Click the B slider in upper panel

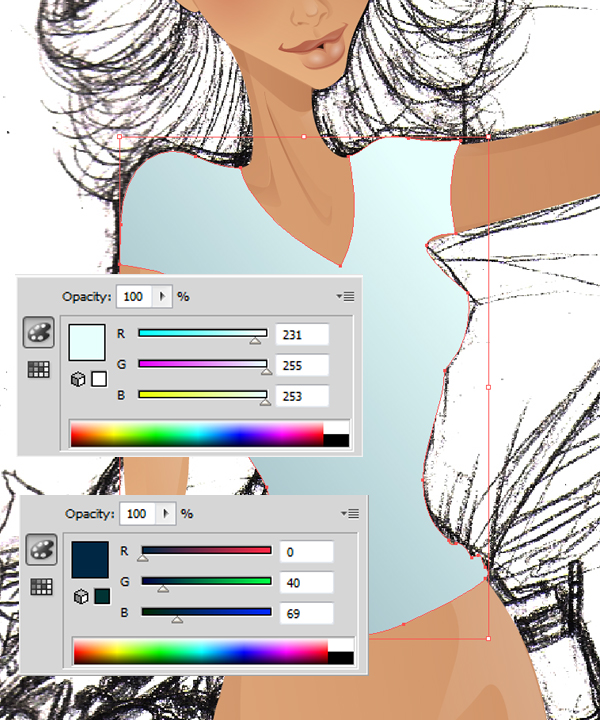point(203,394)
